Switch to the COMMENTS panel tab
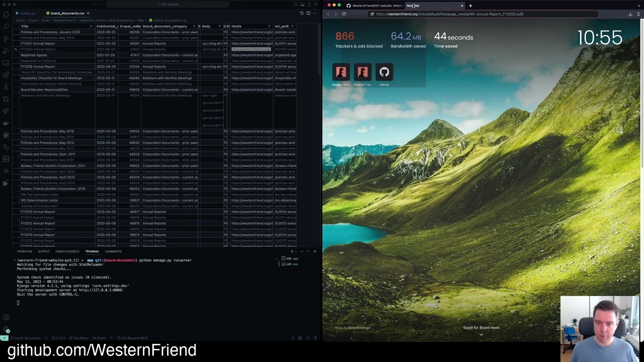This screenshot has width=644, height=362. [113, 251]
